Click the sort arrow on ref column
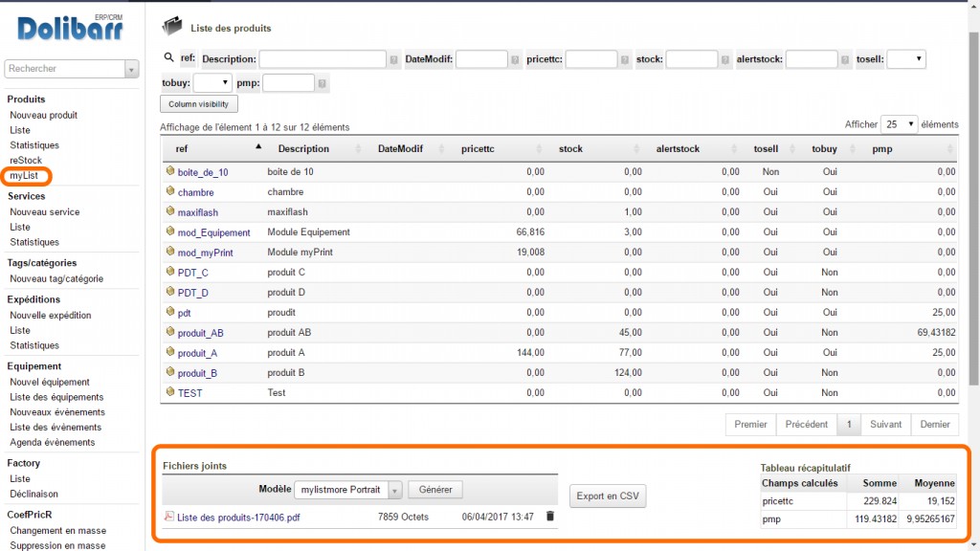The image size is (980, 551). click(257, 147)
